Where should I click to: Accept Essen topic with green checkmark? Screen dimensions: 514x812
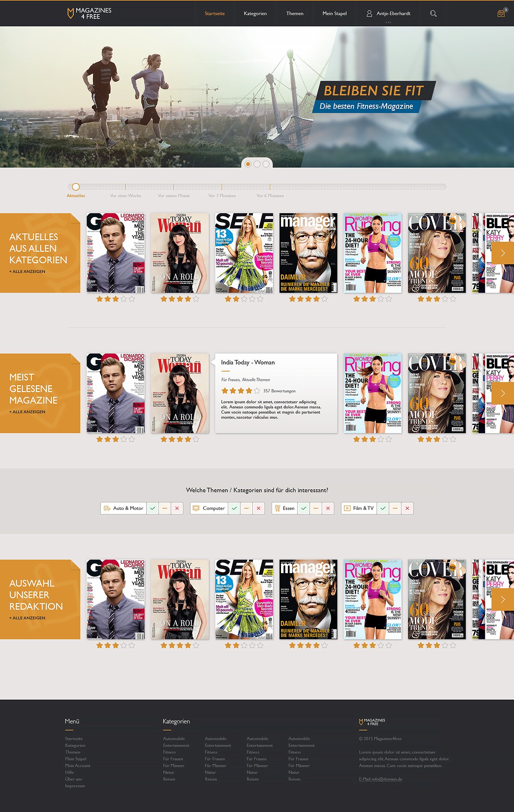click(x=304, y=508)
